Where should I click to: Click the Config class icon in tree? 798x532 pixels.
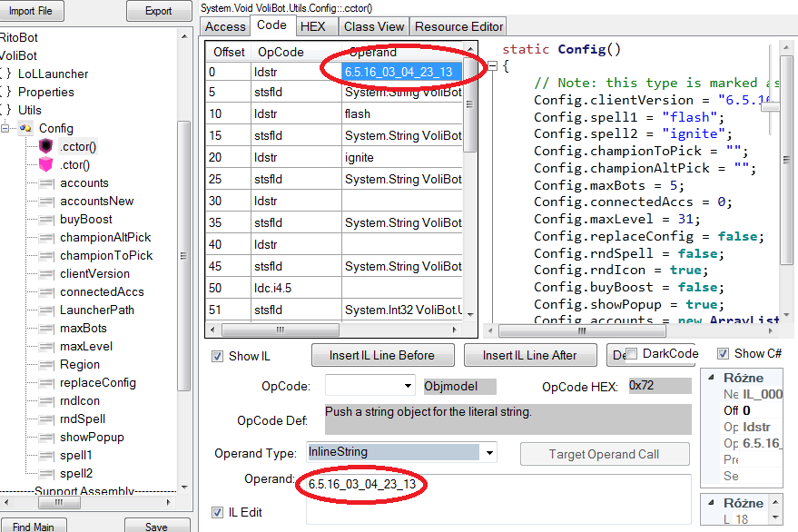25,128
